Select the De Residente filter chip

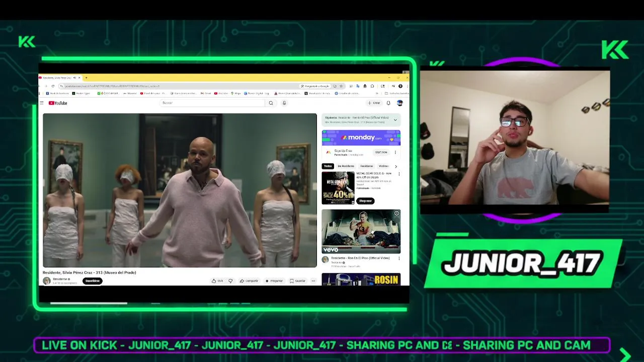point(346,166)
